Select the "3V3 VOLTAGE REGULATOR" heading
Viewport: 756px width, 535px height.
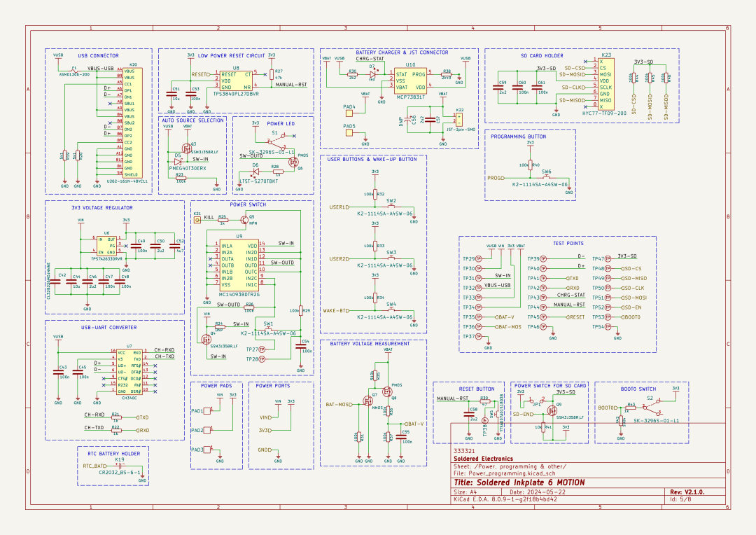click(x=101, y=207)
